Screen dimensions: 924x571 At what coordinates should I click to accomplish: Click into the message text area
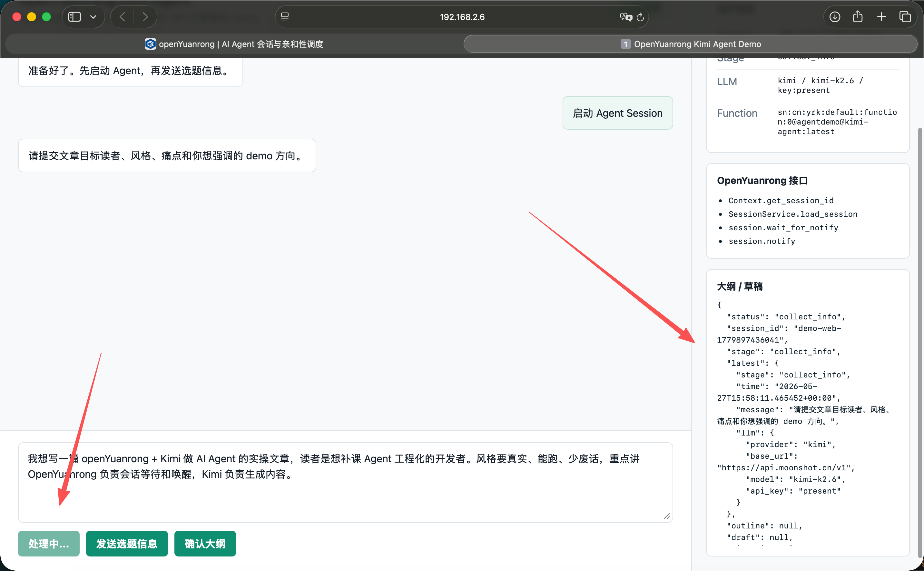pyautogui.click(x=345, y=483)
